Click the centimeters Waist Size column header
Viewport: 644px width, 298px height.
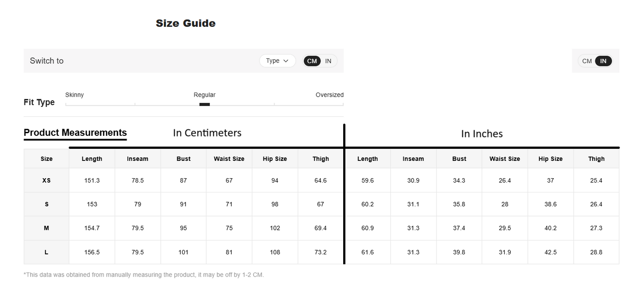coord(229,159)
